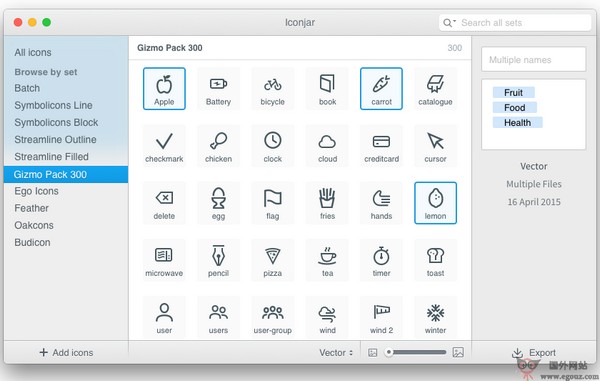Image resolution: width=600 pixels, height=381 pixels.
Task: Open the Vector format dropdown
Action: click(336, 352)
